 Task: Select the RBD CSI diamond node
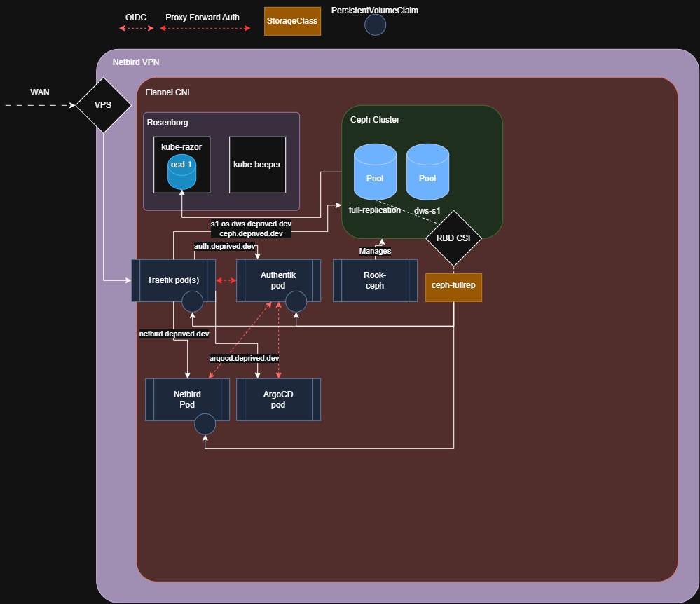coord(453,238)
